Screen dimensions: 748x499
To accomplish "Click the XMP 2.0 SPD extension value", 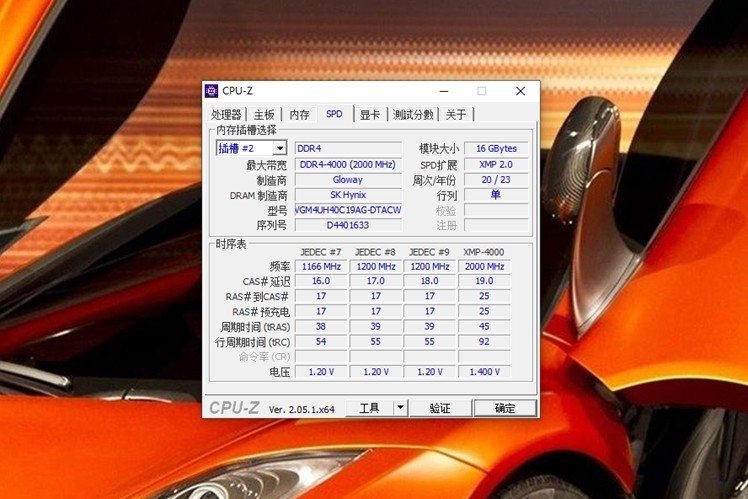I will (496, 165).
